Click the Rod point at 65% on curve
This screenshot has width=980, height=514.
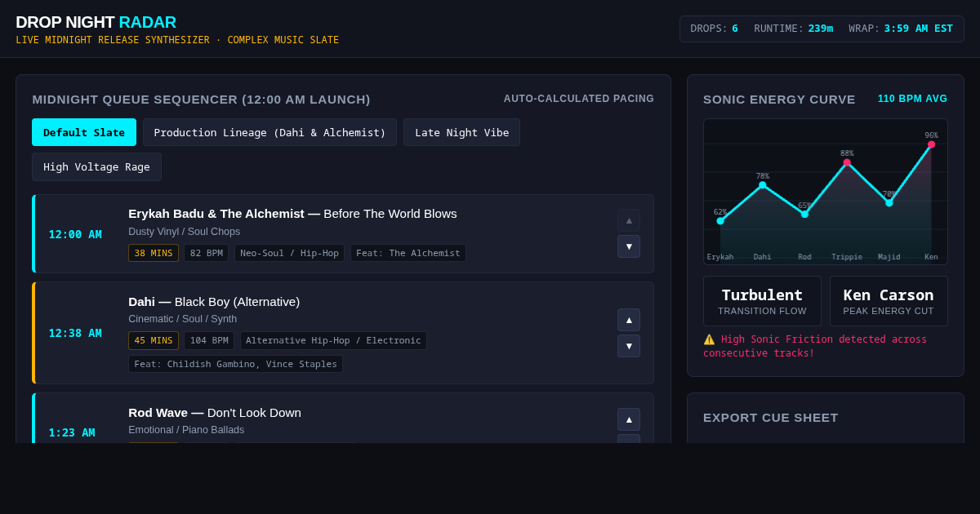point(804,214)
